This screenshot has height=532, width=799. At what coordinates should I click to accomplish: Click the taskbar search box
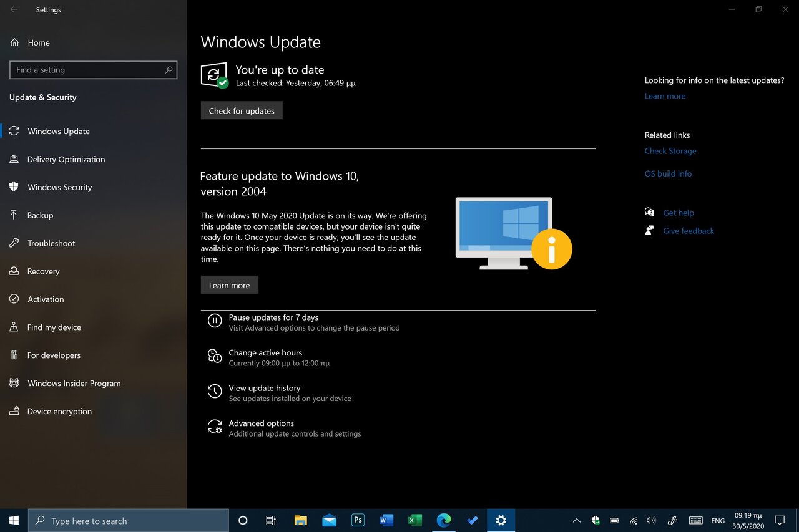click(129, 520)
